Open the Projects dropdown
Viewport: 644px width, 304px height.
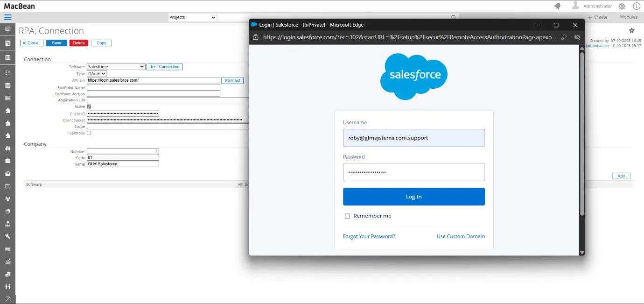(x=192, y=17)
